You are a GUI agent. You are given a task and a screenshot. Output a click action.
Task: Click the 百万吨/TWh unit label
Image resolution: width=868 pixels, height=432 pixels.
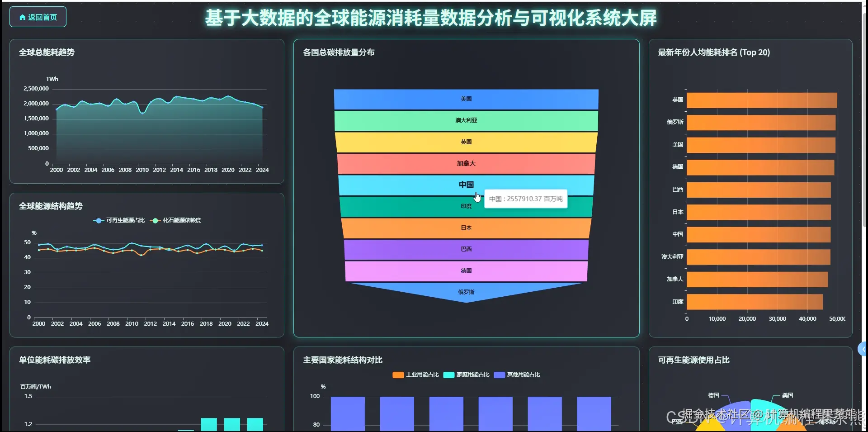point(36,386)
